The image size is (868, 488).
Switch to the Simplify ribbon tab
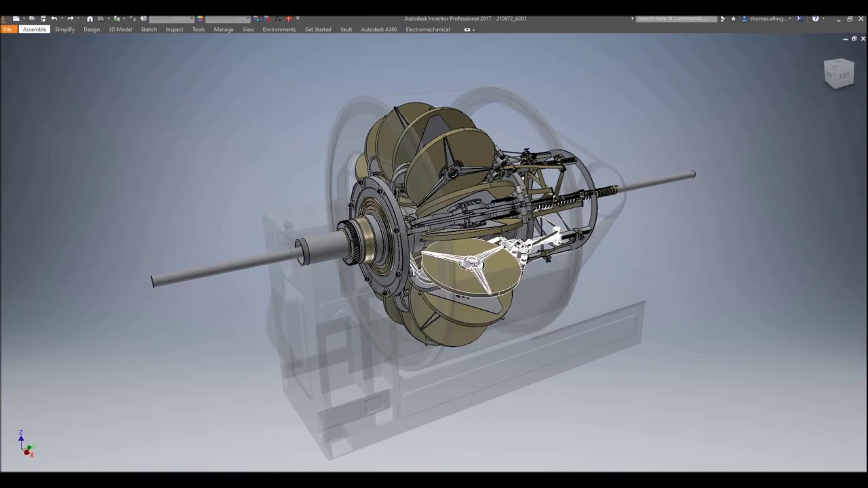click(64, 29)
